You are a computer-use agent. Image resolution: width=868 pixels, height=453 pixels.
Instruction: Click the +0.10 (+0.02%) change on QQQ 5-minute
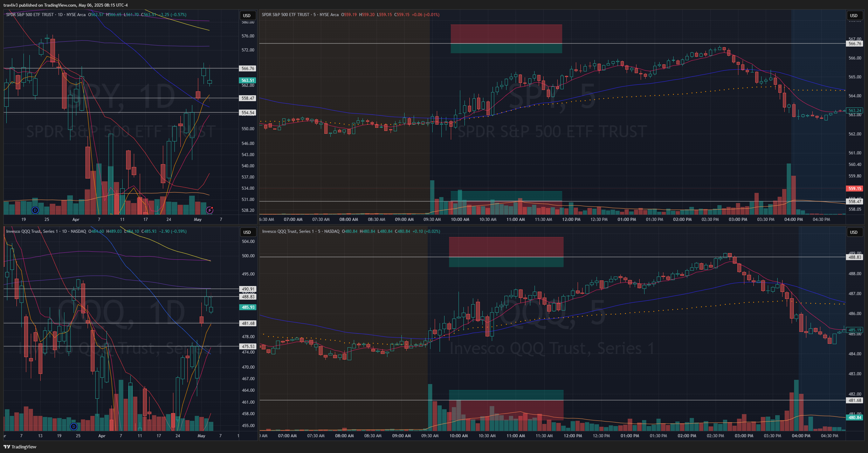(x=426, y=231)
